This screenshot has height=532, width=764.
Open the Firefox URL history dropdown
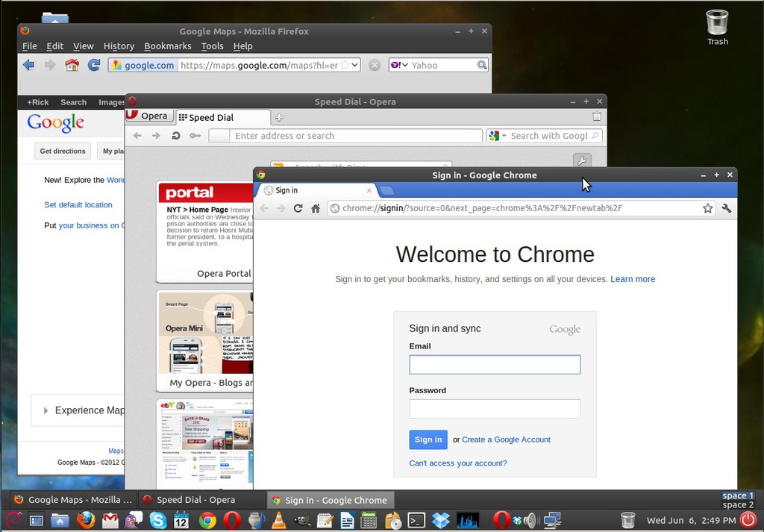354,65
